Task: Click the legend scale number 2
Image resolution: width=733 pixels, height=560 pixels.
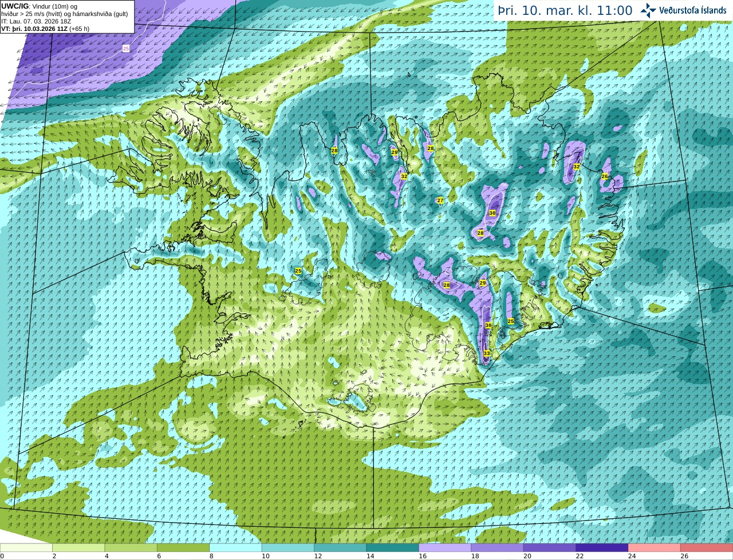Action: (54, 556)
